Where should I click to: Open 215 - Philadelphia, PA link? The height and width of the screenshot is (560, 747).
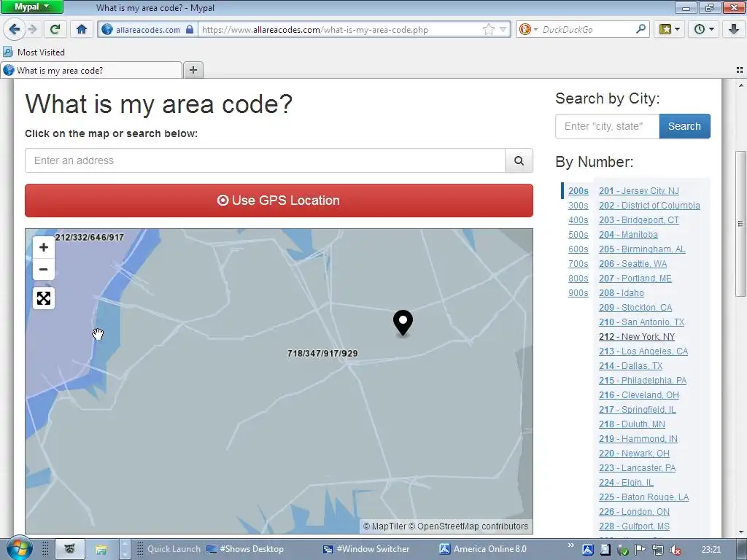coord(643,381)
